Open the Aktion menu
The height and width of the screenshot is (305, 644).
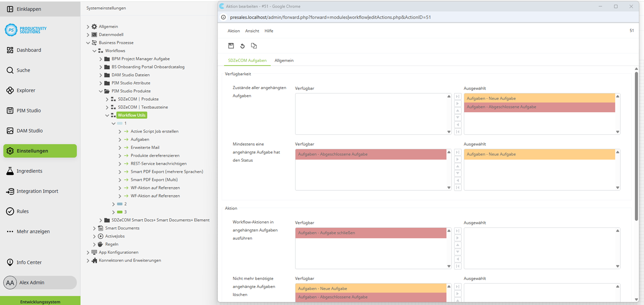point(233,31)
